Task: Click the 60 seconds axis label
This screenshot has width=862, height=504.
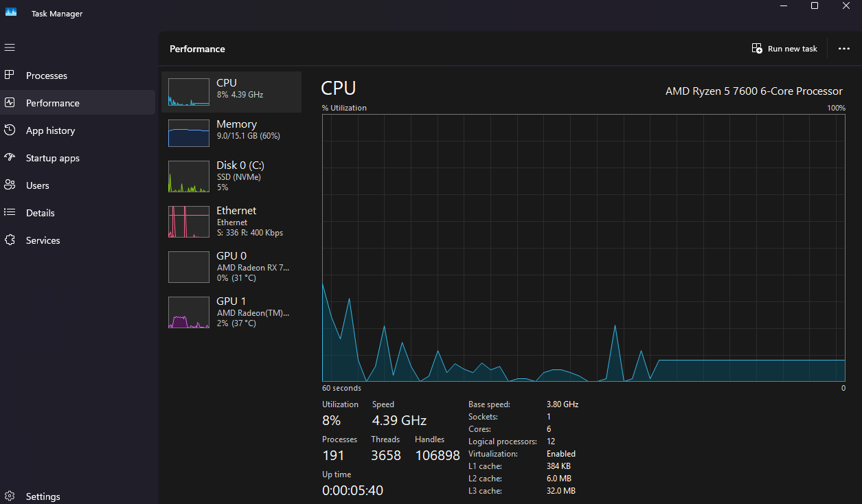Action: tap(341, 388)
